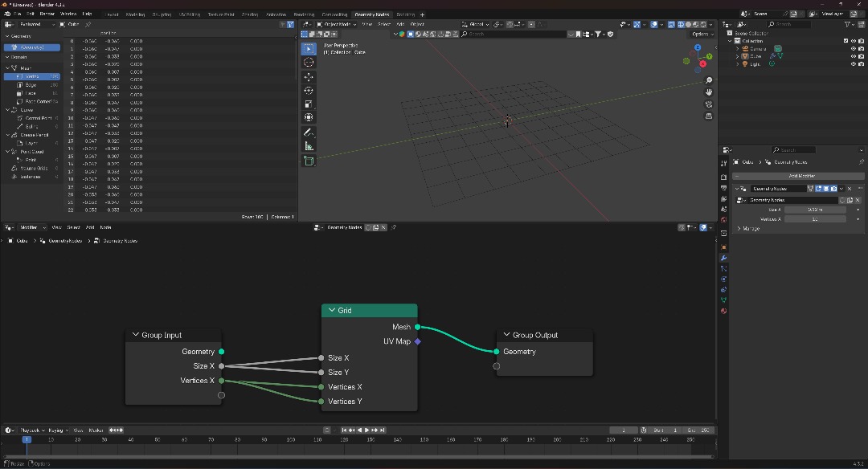Click the Size X value slider field
This screenshot has width=868, height=469.
(x=815, y=210)
